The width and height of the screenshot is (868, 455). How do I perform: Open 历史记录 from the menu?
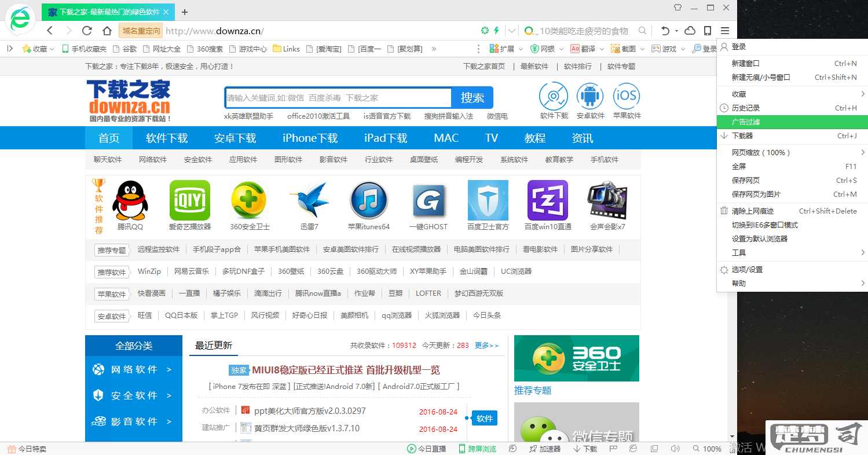tap(792, 108)
